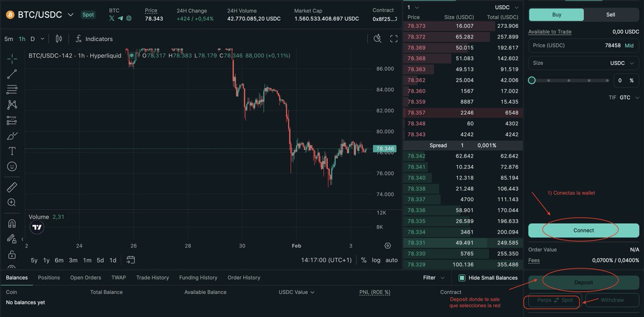Click the contract address 0x8f25

point(385,19)
